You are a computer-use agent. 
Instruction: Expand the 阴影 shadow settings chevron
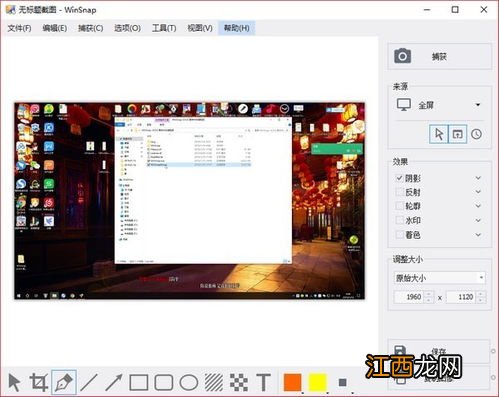click(x=478, y=178)
